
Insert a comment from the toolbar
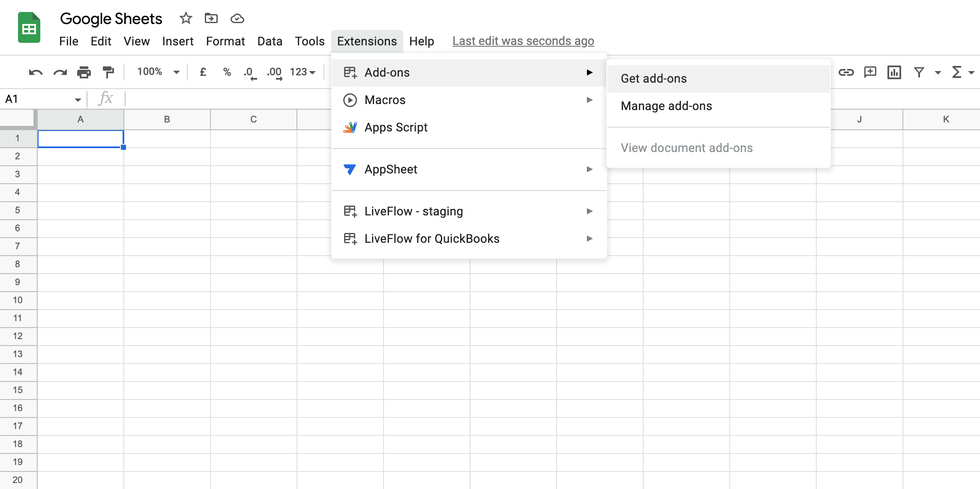(870, 72)
